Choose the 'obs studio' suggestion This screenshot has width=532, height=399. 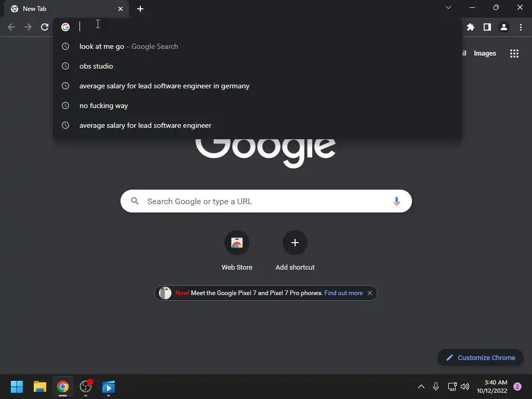point(258,66)
